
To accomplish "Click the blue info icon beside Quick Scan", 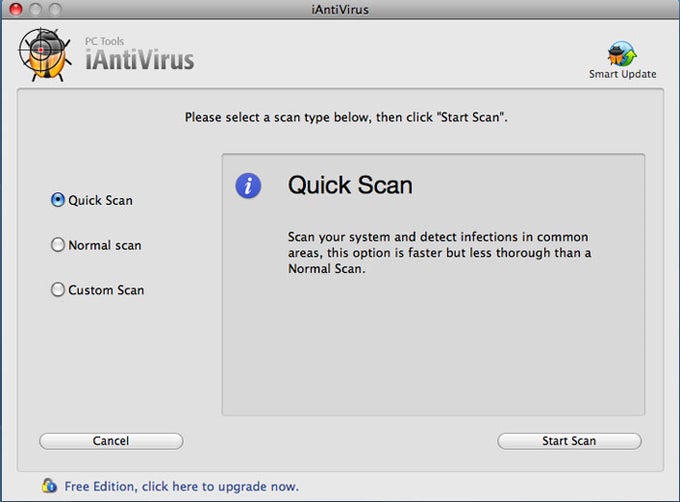I will click(248, 186).
